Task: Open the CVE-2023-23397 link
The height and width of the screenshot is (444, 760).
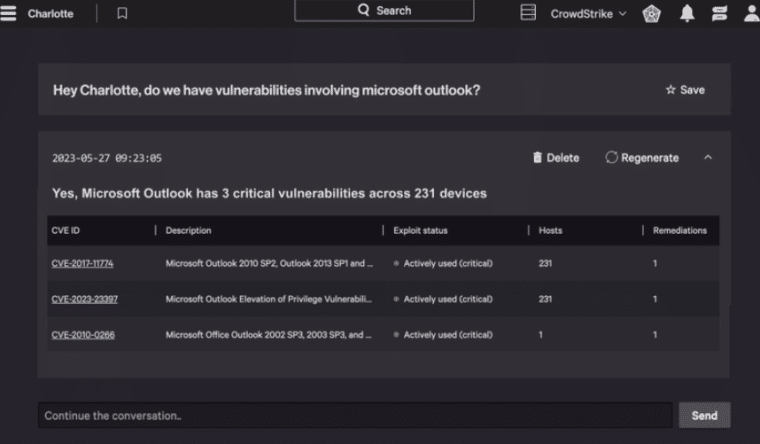Action: tap(84, 299)
